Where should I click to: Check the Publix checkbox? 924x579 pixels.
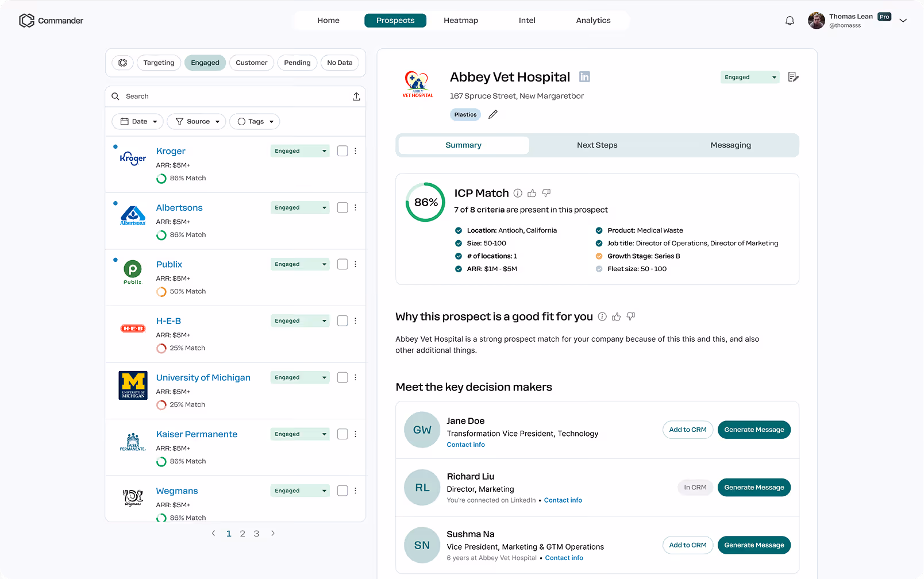342,264
